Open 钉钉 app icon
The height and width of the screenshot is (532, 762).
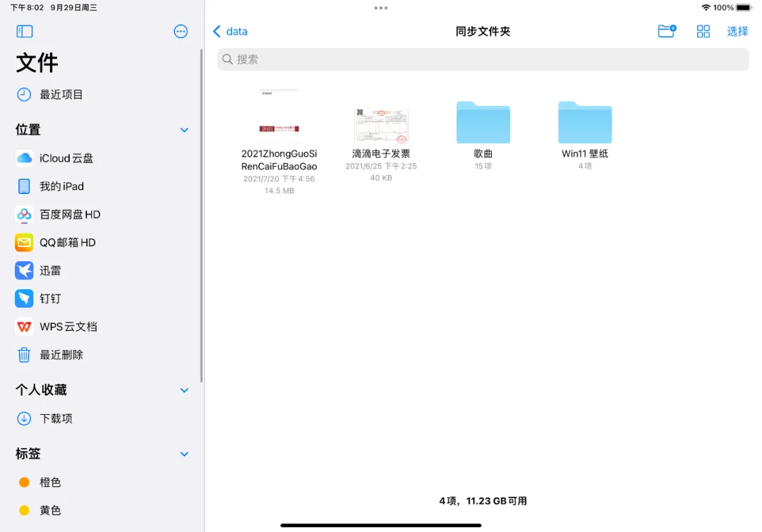(x=24, y=298)
